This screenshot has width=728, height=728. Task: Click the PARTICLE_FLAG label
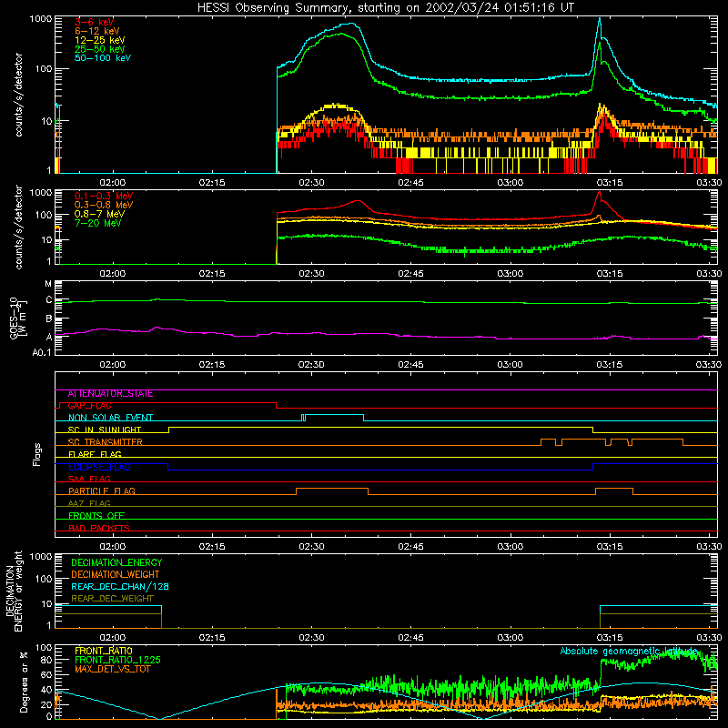tap(102, 490)
